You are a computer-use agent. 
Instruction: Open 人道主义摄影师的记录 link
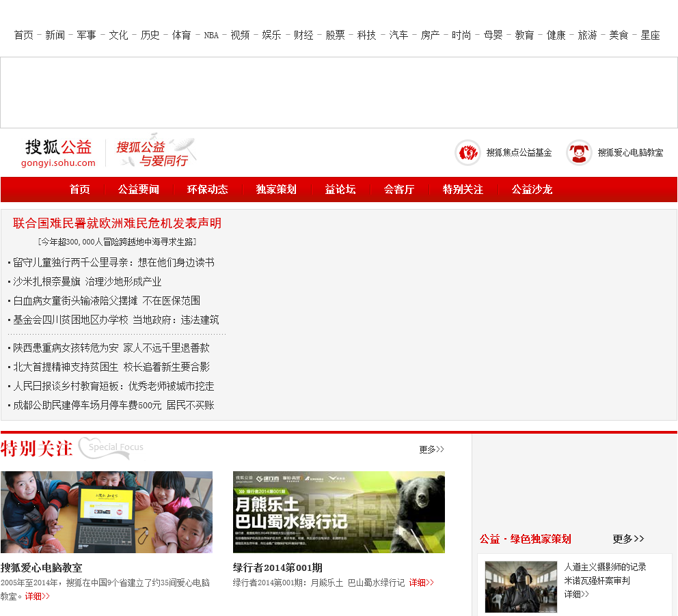605,567
